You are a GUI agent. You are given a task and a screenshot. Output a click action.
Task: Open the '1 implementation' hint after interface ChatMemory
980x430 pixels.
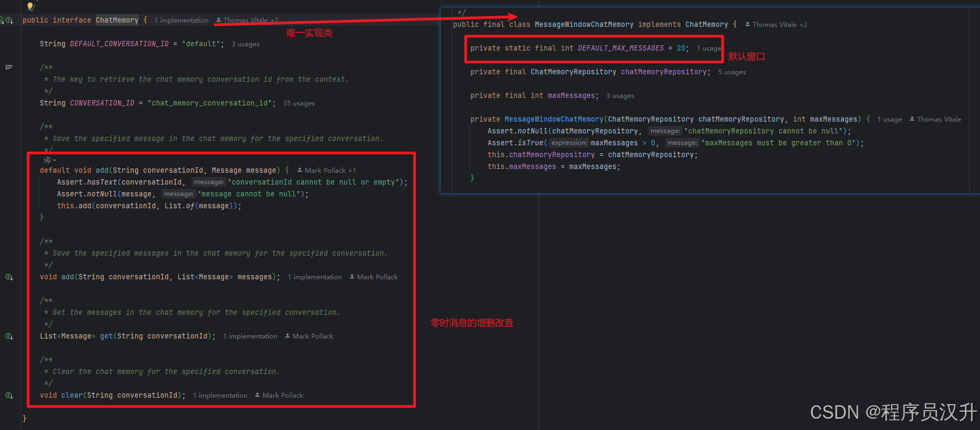[182, 20]
